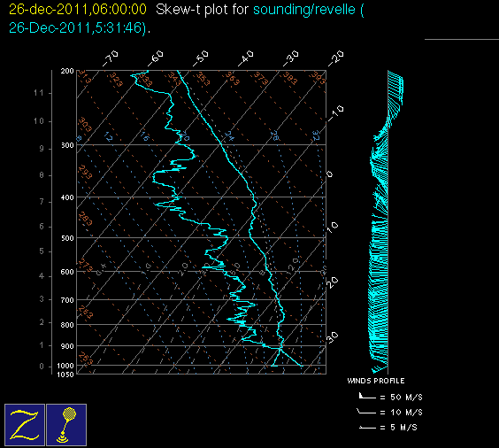Click the 10 temperature label on right edge

click(x=333, y=228)
